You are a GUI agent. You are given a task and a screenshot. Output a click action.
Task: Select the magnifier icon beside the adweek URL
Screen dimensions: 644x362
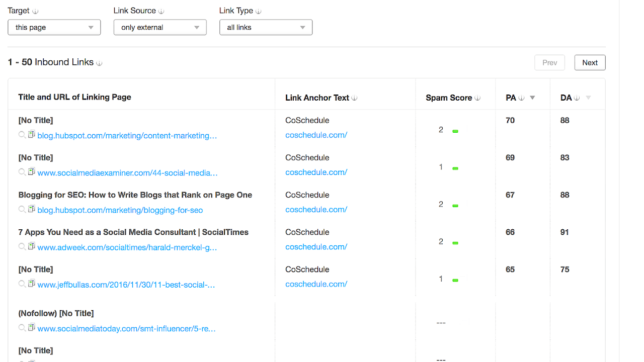coord(22,247)
